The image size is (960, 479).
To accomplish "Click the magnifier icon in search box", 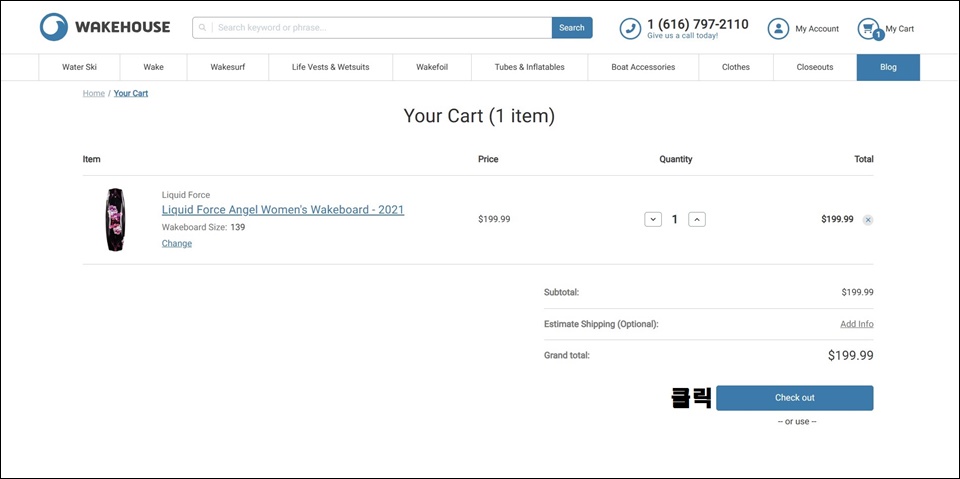I will [x=203, y=28].
